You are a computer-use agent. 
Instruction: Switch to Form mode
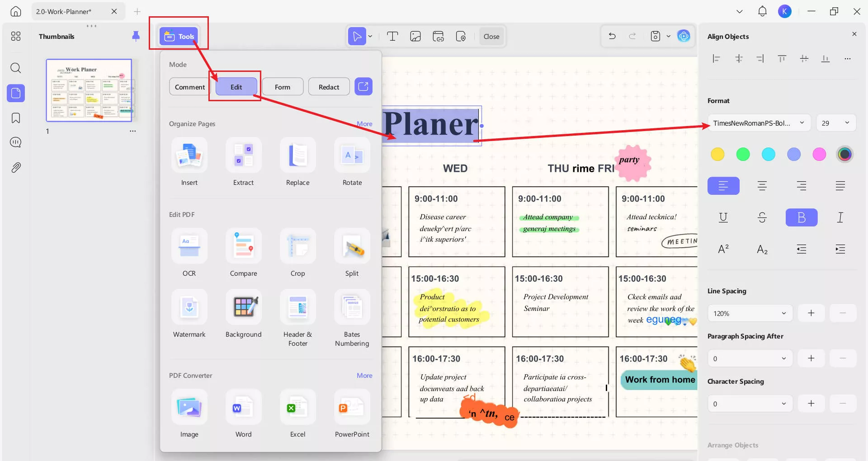[283, 87]
